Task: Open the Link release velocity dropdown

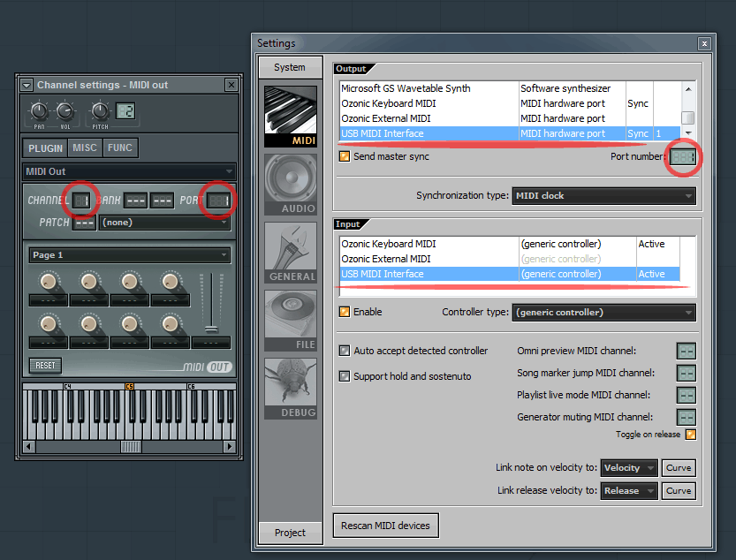Action: point(629,491)
